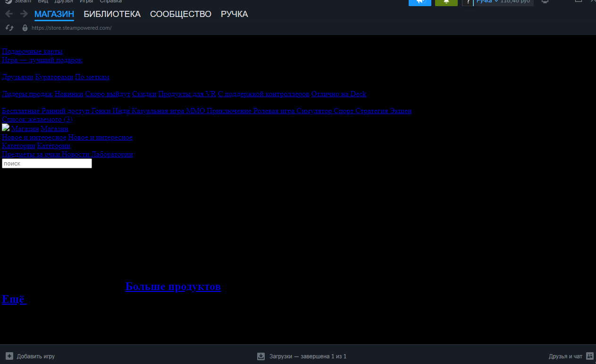Open the blue megaphone announcements button
596x364 pixels.
click(420, 2)
